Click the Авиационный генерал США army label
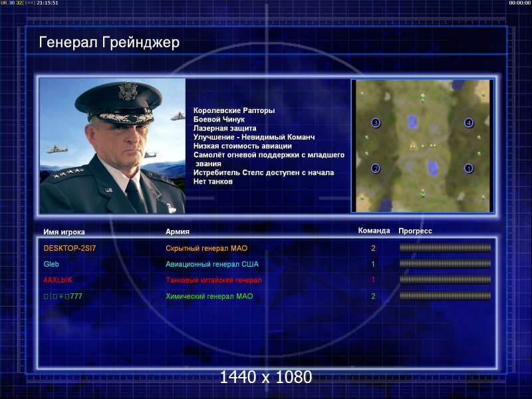Viewport: 532px width, 399px height. coord(212,264)
